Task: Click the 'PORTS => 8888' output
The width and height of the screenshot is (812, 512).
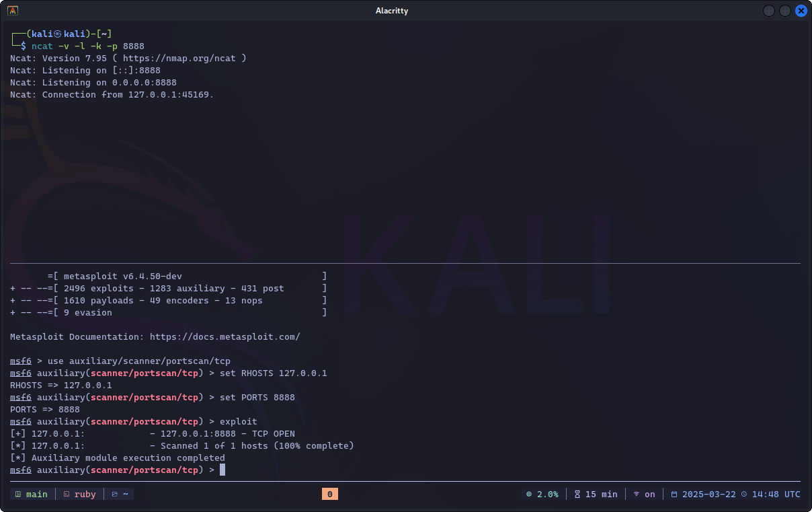Action: [45, 409]
